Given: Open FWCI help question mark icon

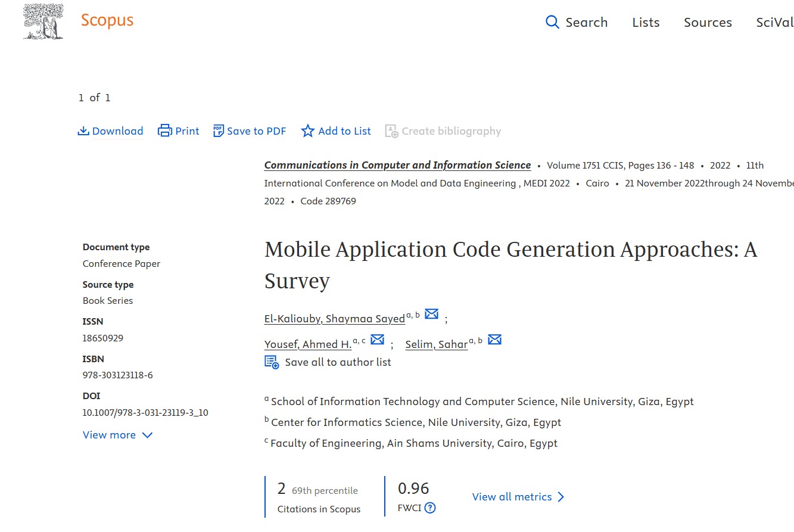Looking at the screenshot, I should pyautogui.click(x=430, y=508).
